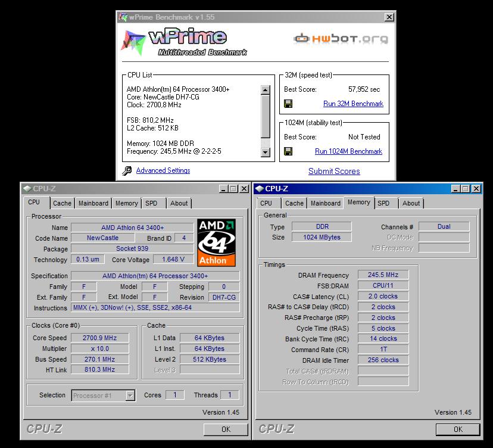Click the L1 Data 64 KBytes value

coord(210,338)
